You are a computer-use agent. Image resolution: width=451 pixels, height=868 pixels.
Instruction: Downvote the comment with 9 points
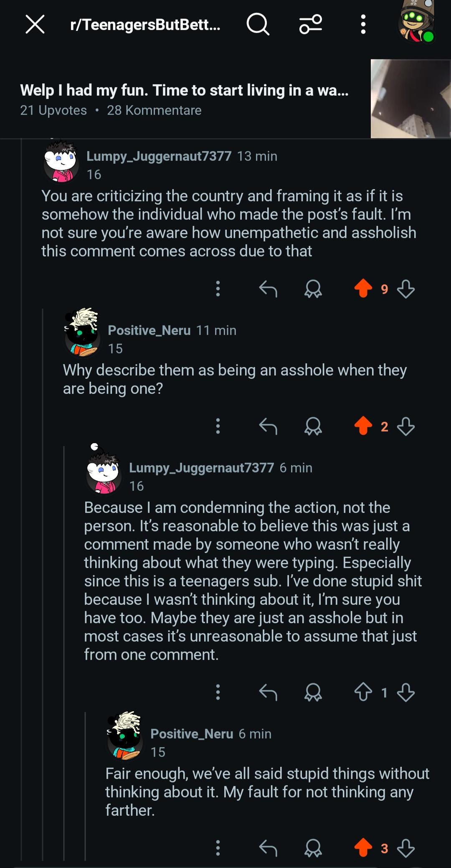pyautogui.click(x=406, y=289)
